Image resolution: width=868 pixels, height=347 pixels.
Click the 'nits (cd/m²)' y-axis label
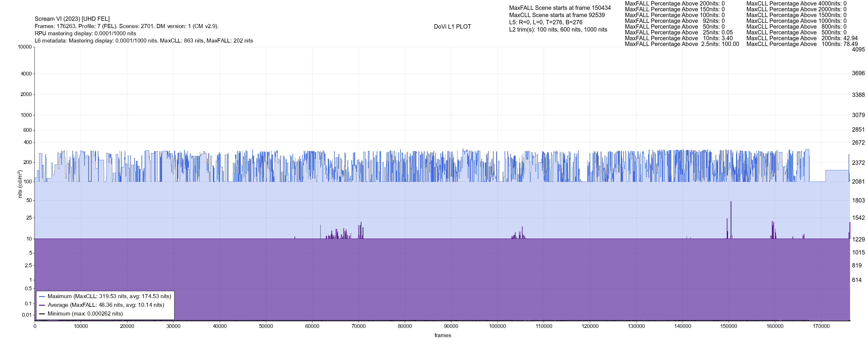(x=20, y=184)
